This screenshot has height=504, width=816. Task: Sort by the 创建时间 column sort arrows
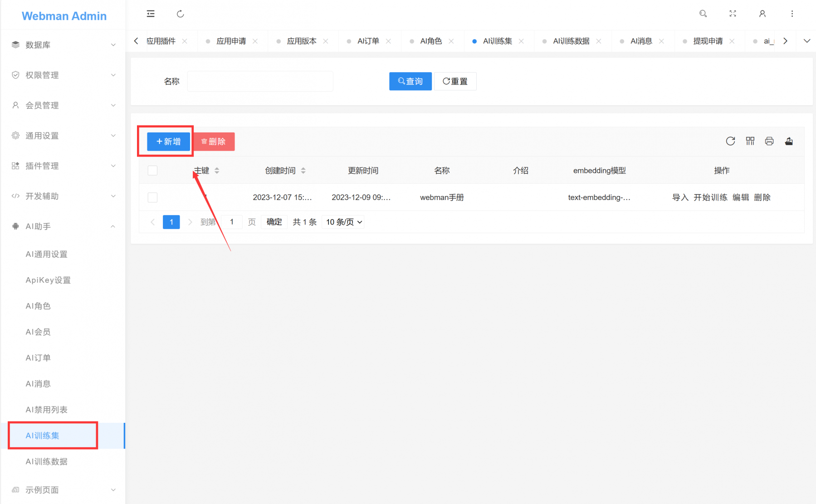[303, 171]
